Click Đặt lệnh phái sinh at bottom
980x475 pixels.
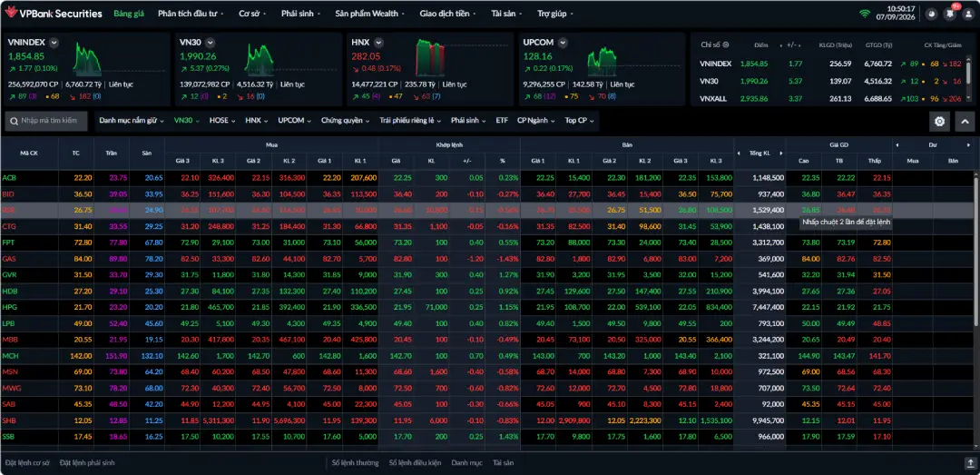[x=87, y=463]
